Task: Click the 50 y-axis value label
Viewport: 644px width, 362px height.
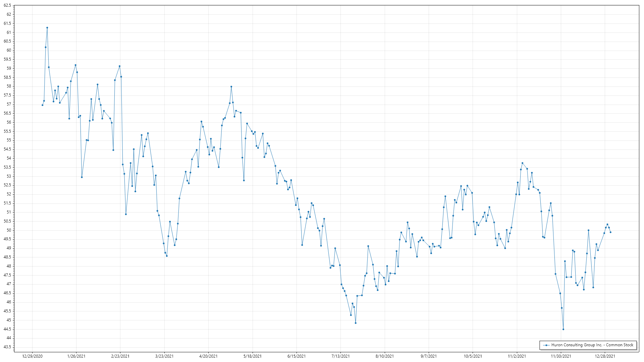Action: pos(9,230)
